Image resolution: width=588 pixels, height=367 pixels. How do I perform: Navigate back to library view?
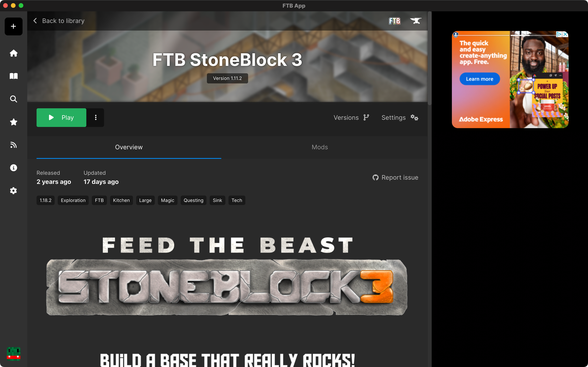(x=59, y=20)
